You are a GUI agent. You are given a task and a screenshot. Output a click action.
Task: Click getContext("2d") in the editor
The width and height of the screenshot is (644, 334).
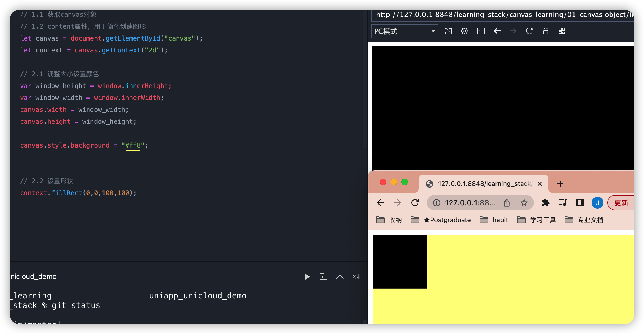tap(133, 50)
